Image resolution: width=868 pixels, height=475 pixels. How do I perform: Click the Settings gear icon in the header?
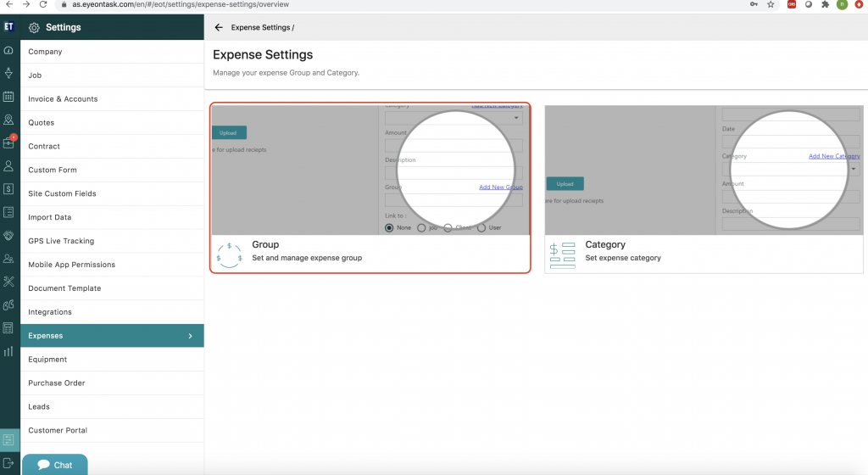tap(34, 28)
